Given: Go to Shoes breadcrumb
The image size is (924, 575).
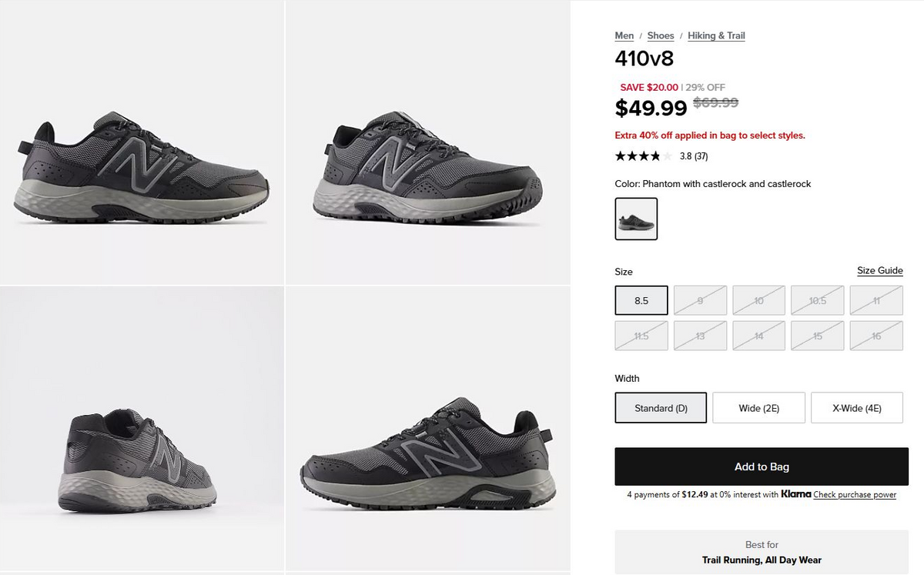Looking at the screenshot, I should point(661,35).
